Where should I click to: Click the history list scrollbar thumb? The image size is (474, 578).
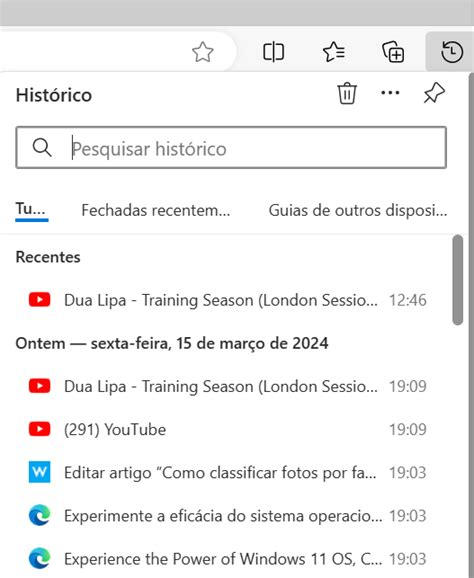(x=458, y=280)
